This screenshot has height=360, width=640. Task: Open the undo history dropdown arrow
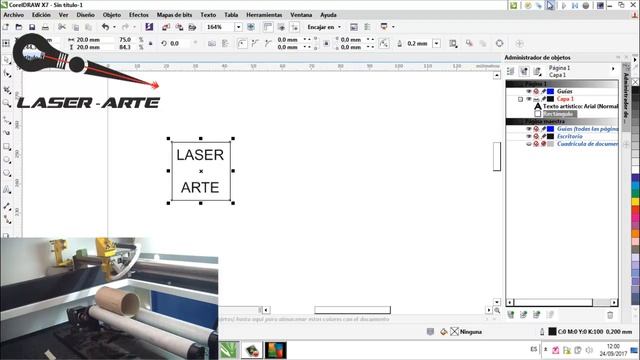pyautogui.click(x=114, y=27)
